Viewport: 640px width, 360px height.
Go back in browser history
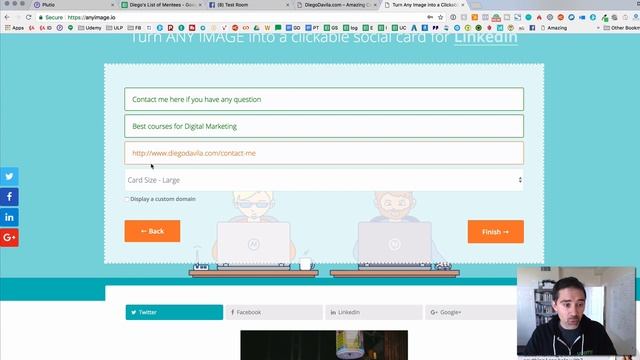click(x=7, y=18)
